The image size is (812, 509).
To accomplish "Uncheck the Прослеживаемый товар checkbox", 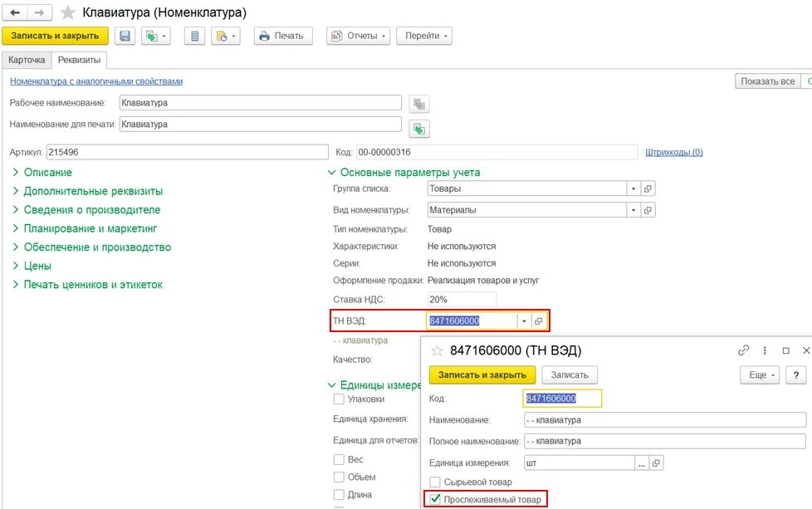I will click(435, 500).
